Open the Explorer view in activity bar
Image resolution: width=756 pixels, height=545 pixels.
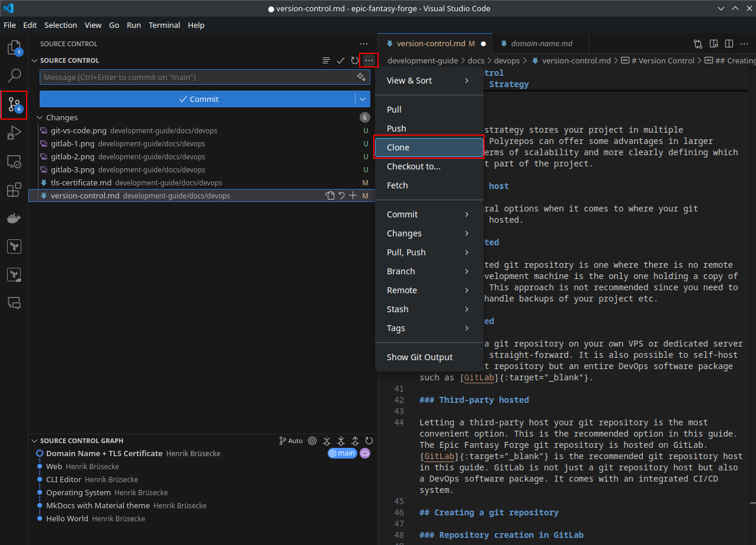click(14, 47)
